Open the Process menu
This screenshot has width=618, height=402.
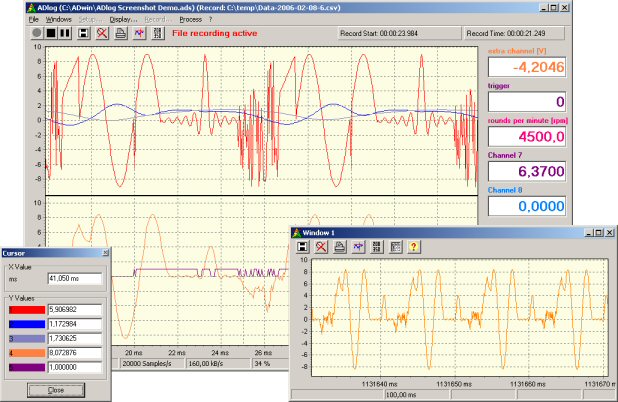point(190,19)
